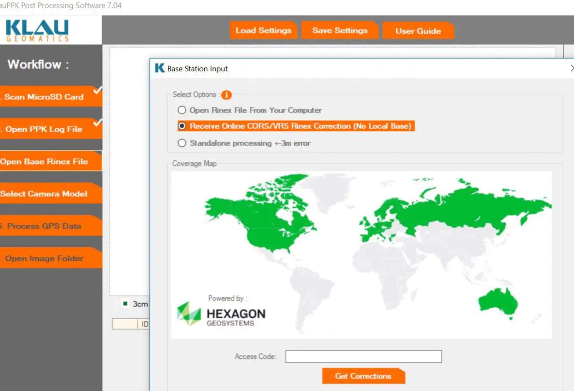The height and width of the screenshot is (392, 574).
Task: Close the Base Station Input dialog
Action: coord(572,68)
